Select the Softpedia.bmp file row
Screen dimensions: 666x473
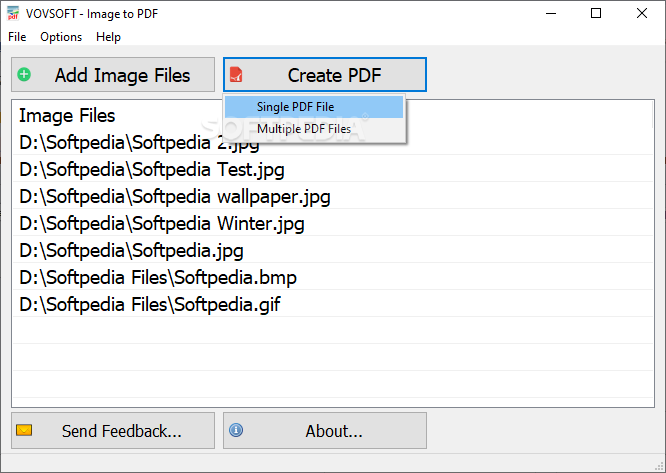click(333, 277)
